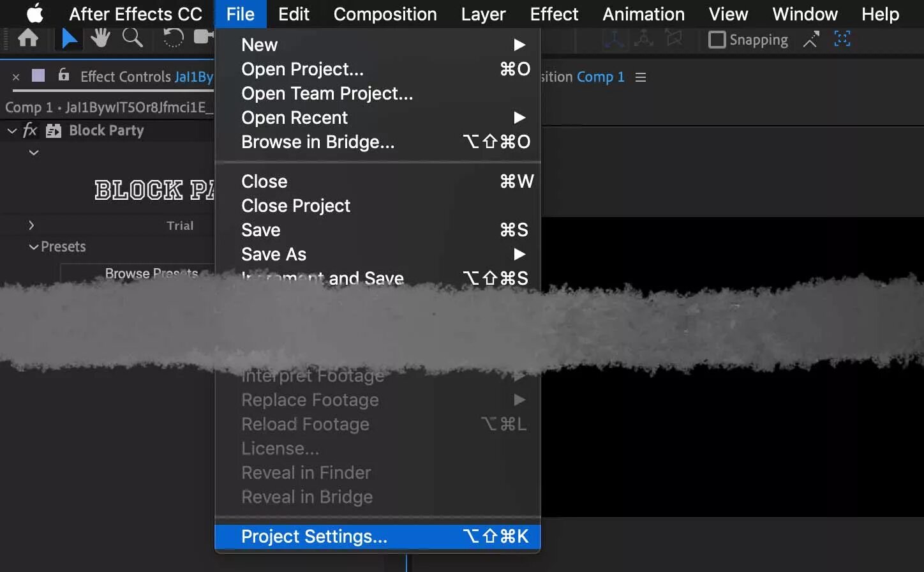Toggle the Block Party fx switch
The image size is (924, 572).
(30, 130)
